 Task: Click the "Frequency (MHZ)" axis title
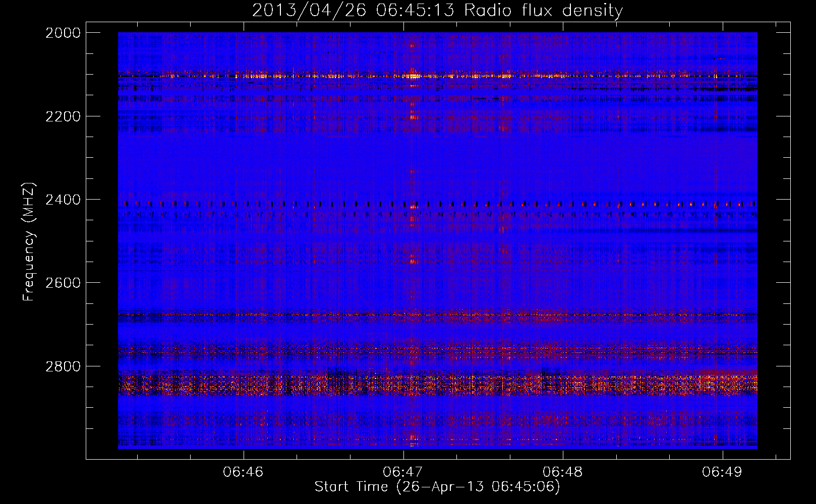[29, 242]
